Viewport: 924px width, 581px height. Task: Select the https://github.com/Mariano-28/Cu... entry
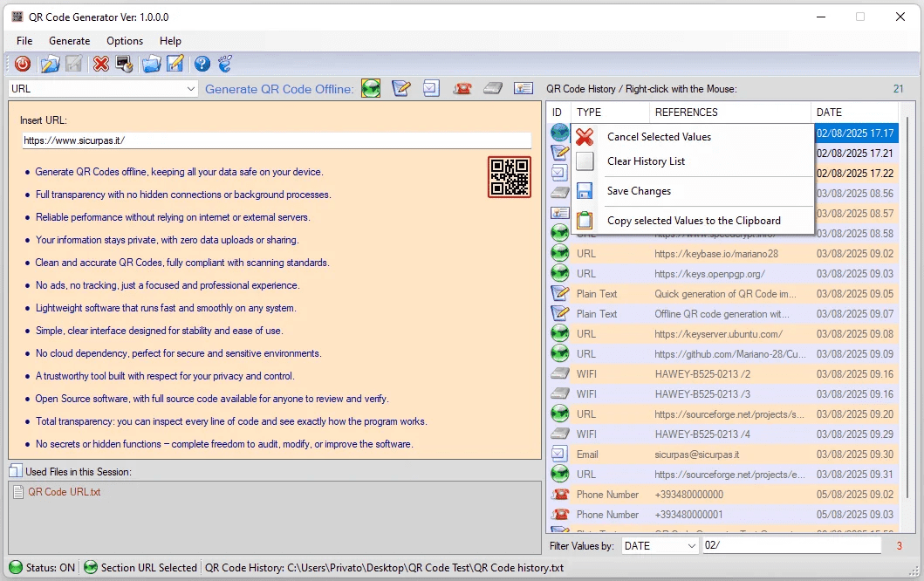coord(729,353)
